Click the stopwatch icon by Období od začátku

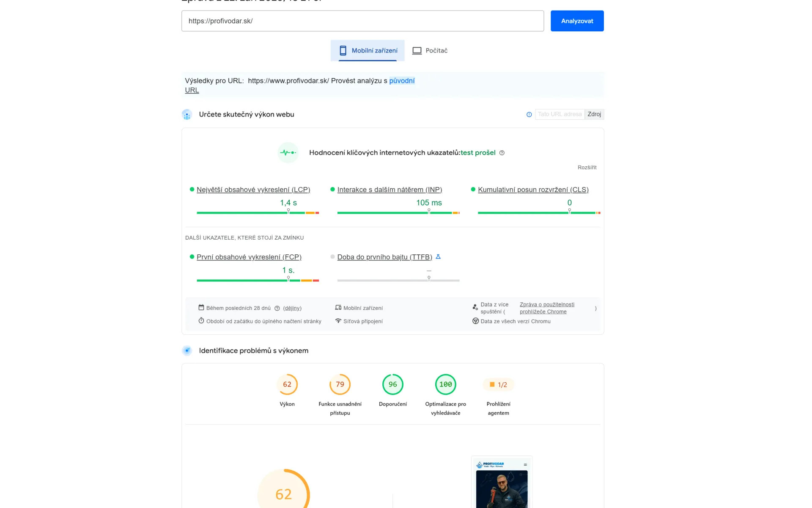coord(201,321)
